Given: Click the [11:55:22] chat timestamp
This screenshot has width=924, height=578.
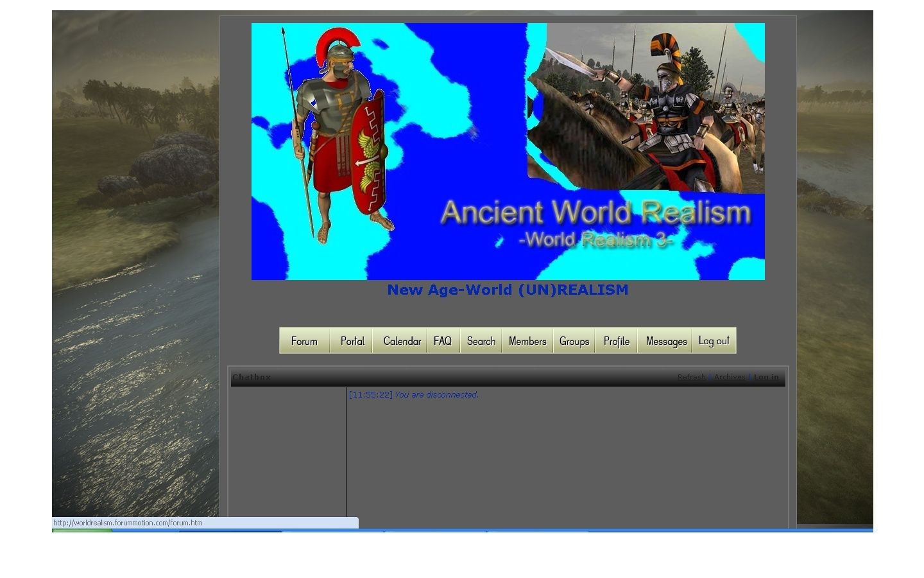Looking at the screenshot, I should click(x=370, y=394).
